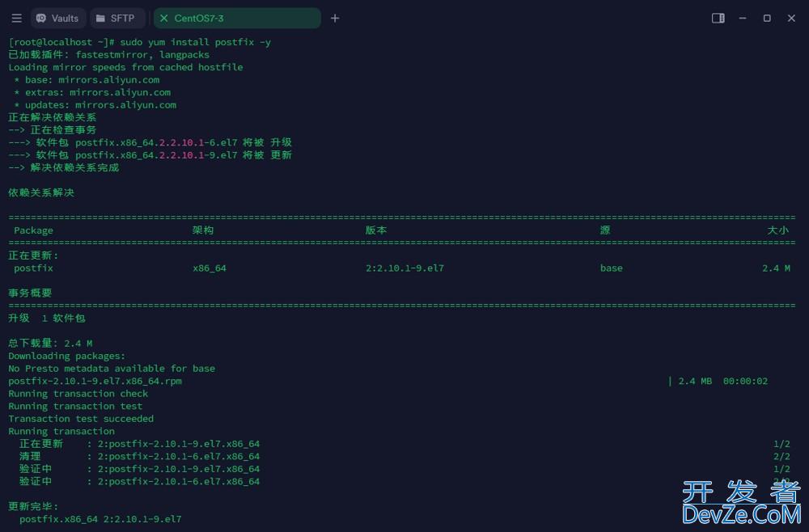Close the terminal application window
This screenshot has width=809, height=532.
pos(791,19)
